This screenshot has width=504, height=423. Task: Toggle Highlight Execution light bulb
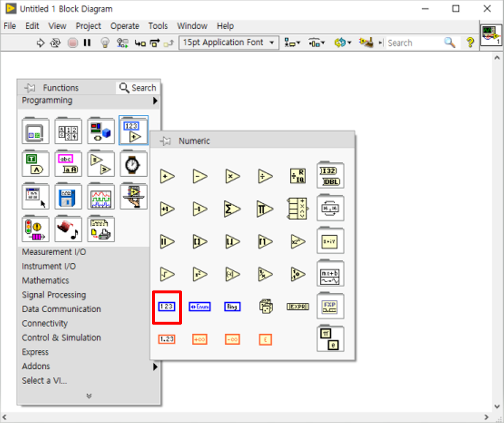(x=105, y=43)
